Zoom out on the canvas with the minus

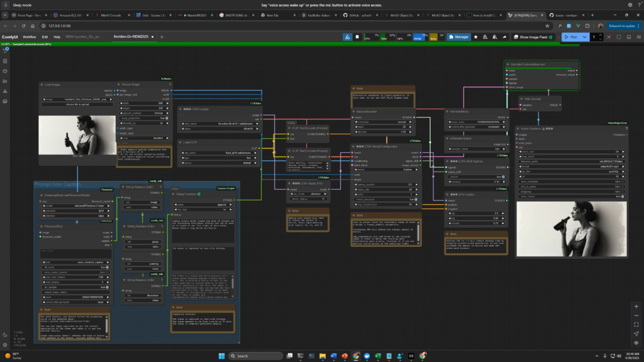point(636,315)
